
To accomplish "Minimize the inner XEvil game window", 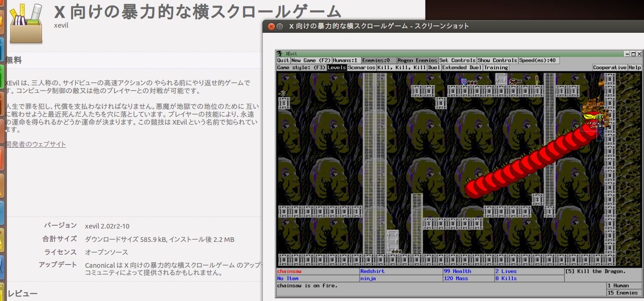I will [627, 54].
